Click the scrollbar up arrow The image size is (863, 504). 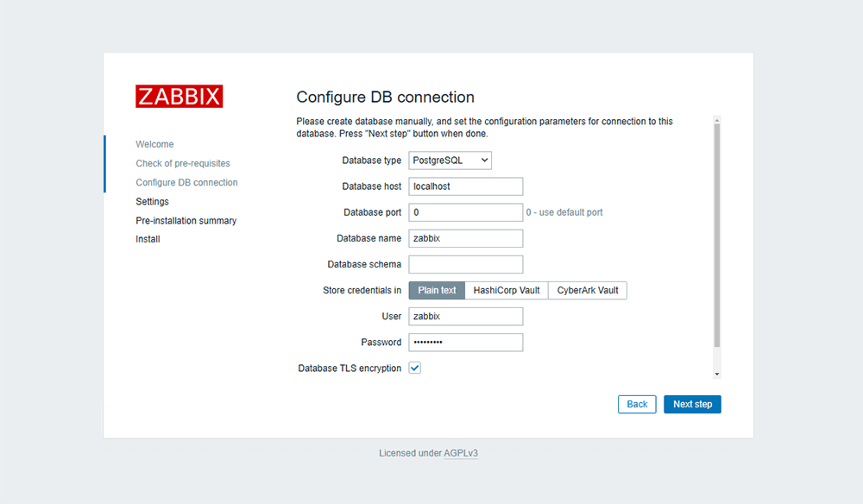(x=716, y=120)
